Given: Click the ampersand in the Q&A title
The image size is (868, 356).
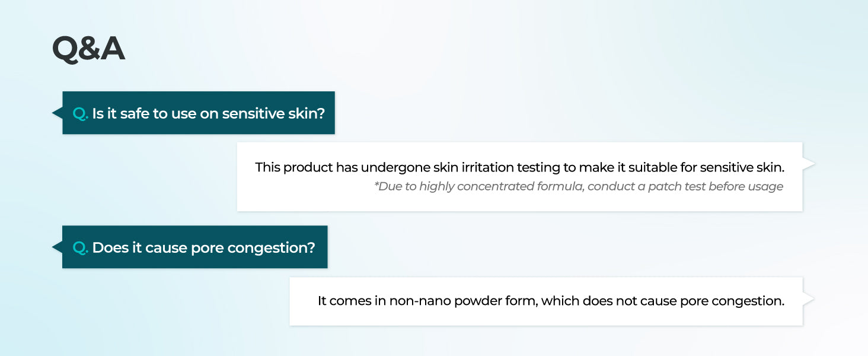Looking at the screenshot, I should (x=89, y=49).
